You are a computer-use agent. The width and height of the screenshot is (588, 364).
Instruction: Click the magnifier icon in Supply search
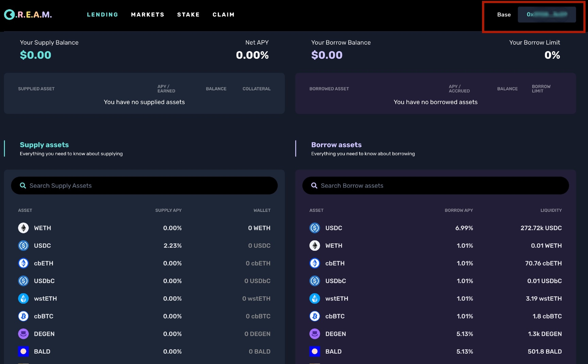pos(23,186)
